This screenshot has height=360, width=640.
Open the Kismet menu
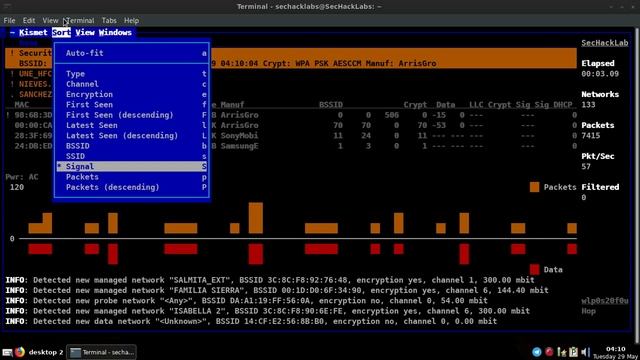pyautogui.click(x=33, y=33)
